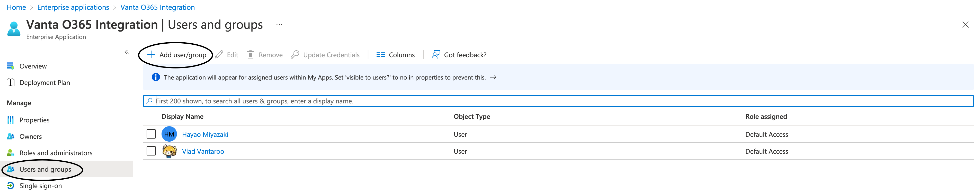Click the blue info icon in banner
Viewport: 980px width, 195px height.
tap(156, 77)
